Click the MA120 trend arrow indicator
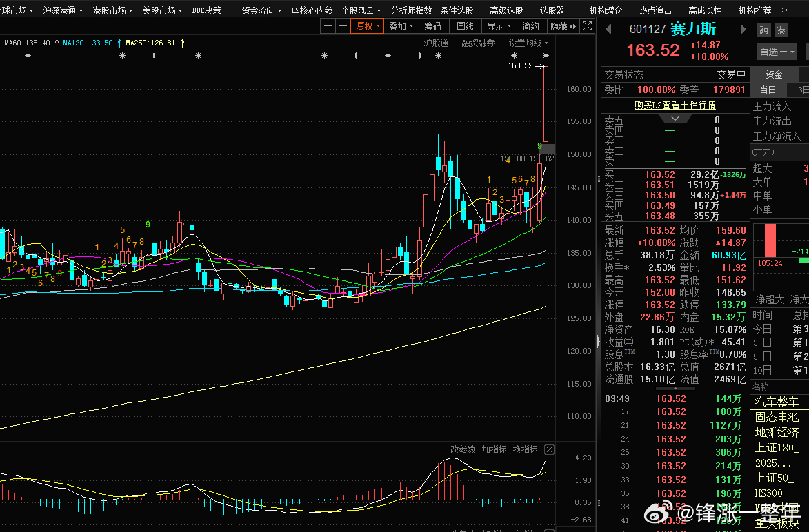The width and height of the screenshot is (809, 532). point(119,43)
